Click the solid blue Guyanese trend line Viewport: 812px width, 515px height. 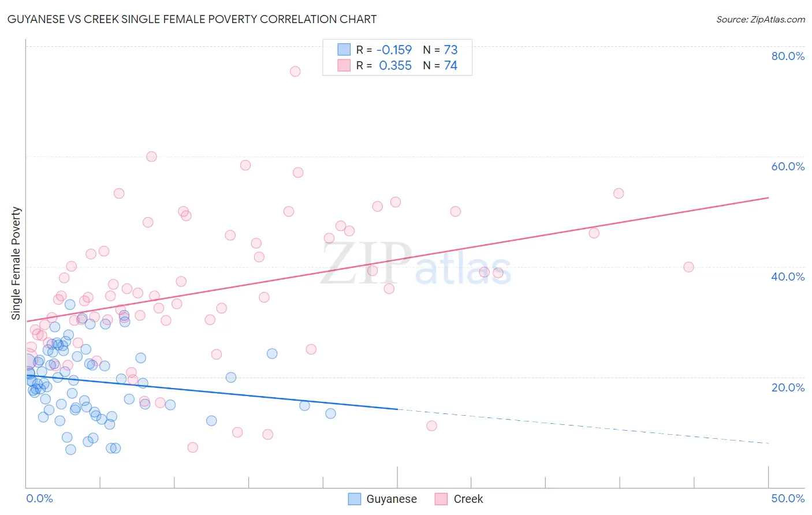[x=211, y=393]
